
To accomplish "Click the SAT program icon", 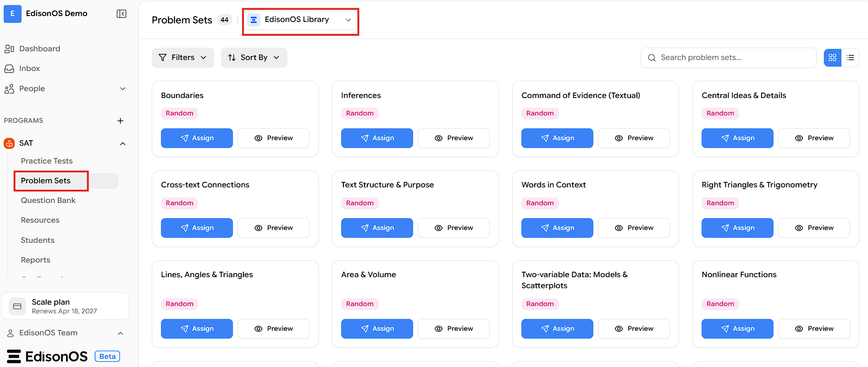I will click(x=9, y=143).
